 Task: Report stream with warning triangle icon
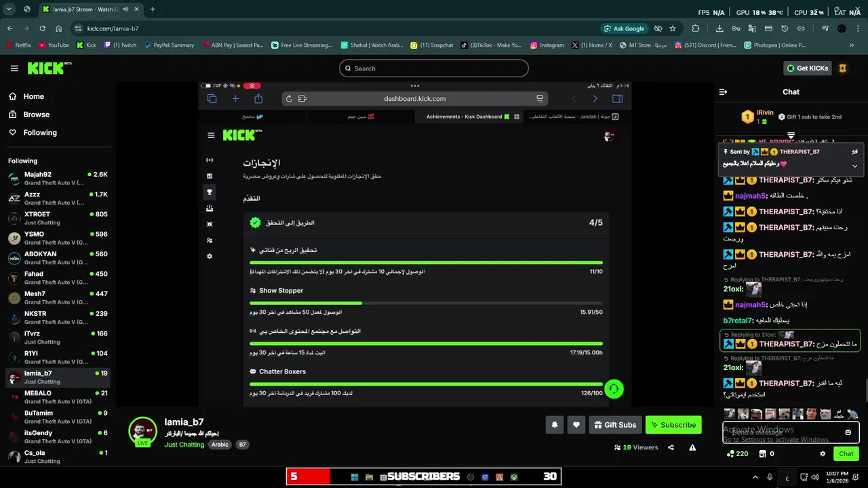(692, 447)
